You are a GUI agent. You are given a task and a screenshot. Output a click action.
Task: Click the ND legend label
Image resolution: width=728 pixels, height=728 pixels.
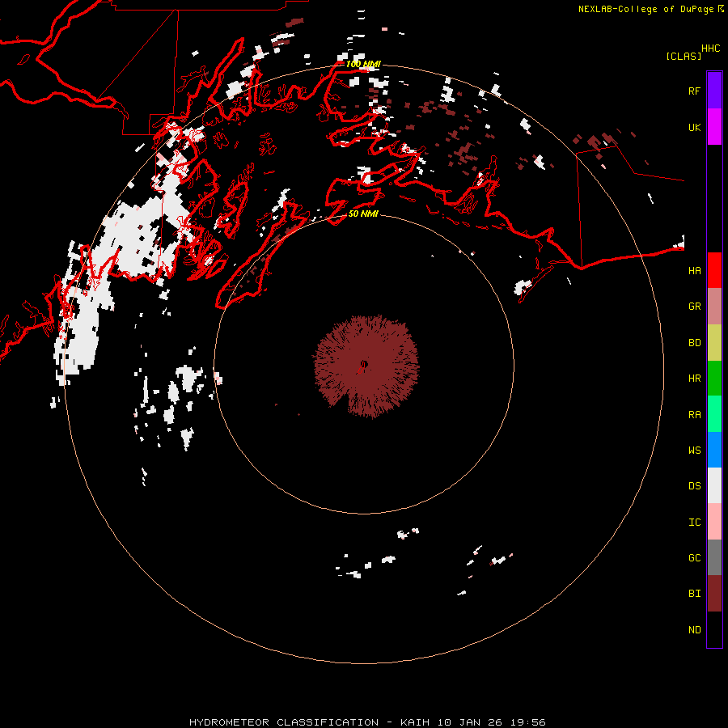point(695,630)
